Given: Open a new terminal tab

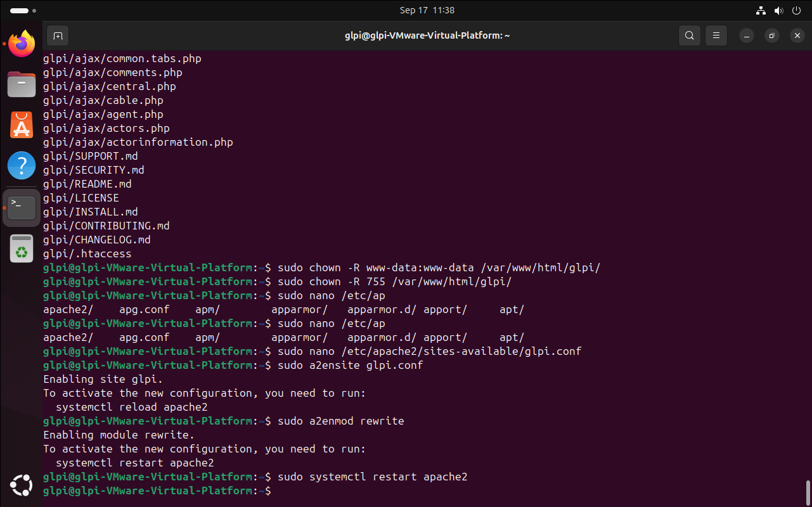Looking at the screenshot, I should [58, 35].
